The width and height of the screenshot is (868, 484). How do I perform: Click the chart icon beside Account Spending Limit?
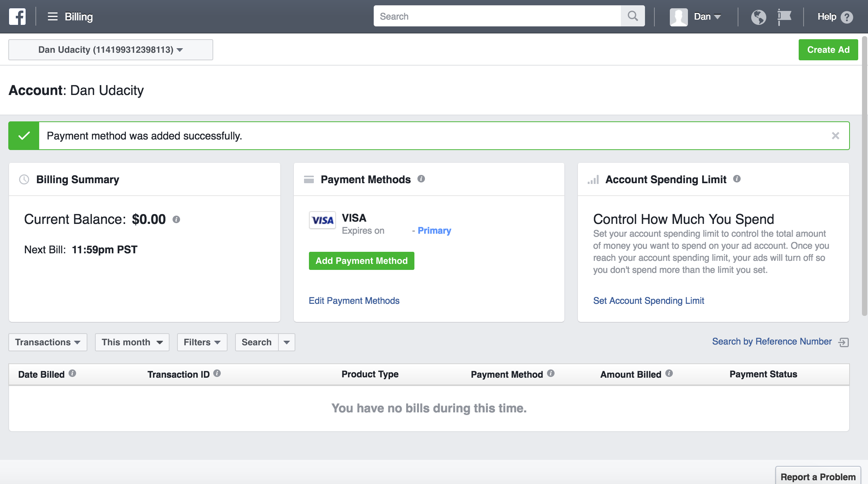[593, 179]
